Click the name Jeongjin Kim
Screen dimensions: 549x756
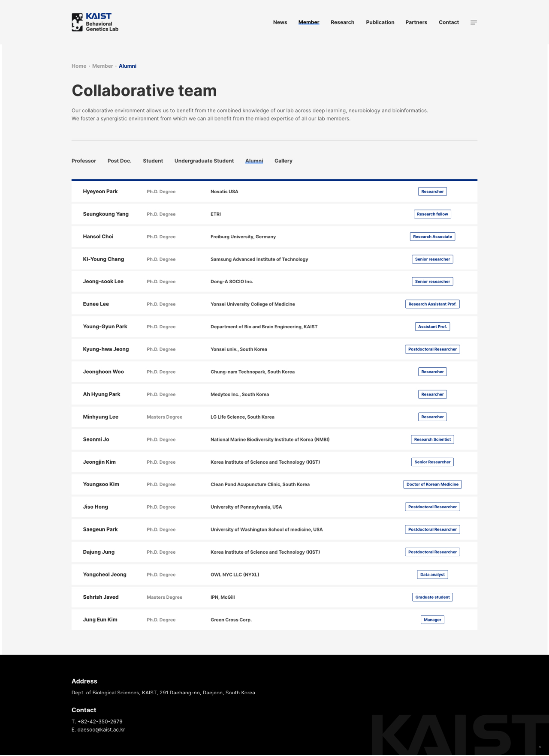coord(100,462)
